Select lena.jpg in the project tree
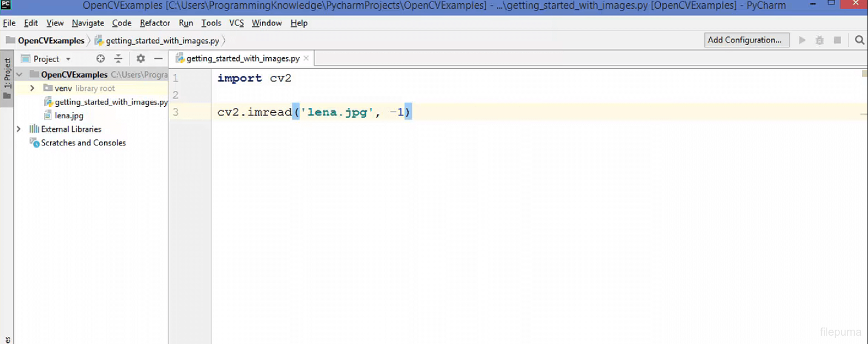This screenshot has width=868, height=344. tap(69, 116)
